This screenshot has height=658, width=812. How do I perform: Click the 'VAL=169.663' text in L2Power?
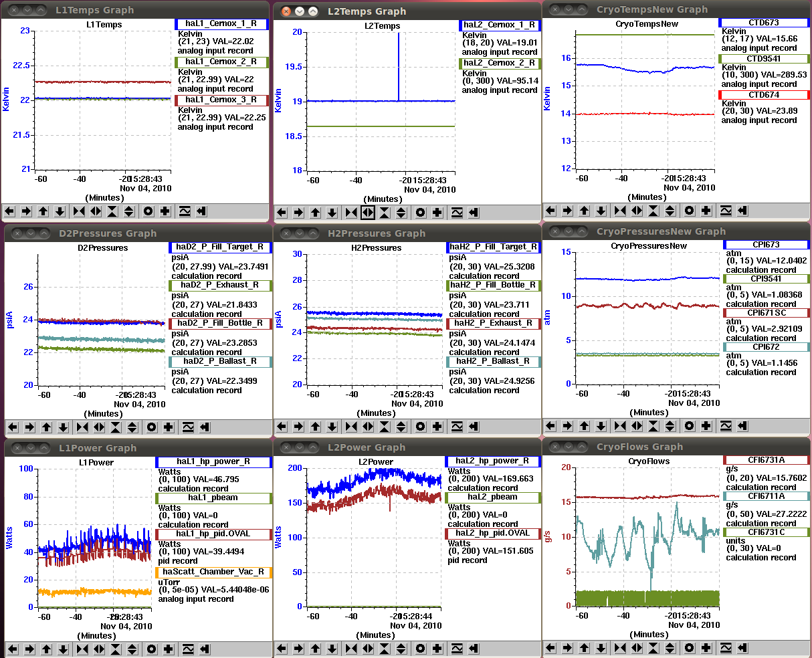click(508, 479)
